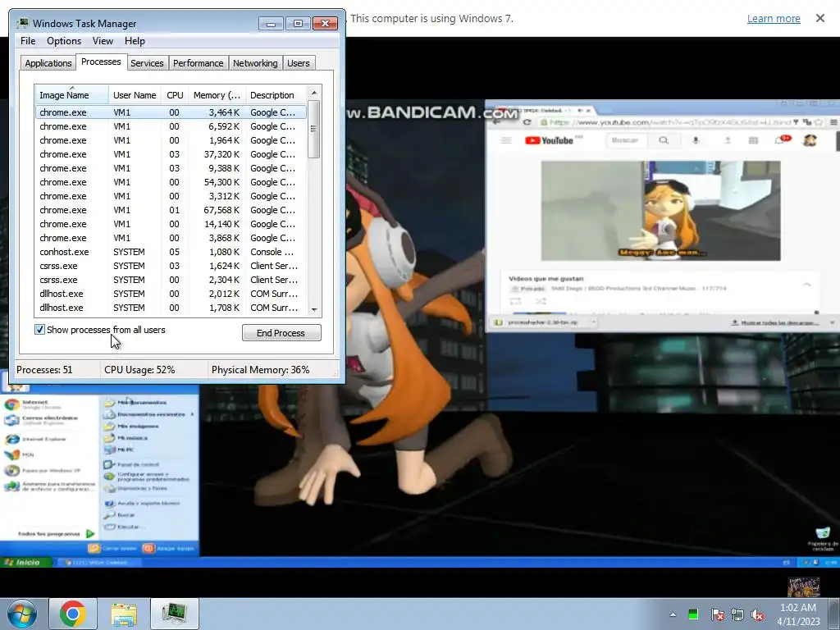Sort by Image Name column header

point(72,95)
